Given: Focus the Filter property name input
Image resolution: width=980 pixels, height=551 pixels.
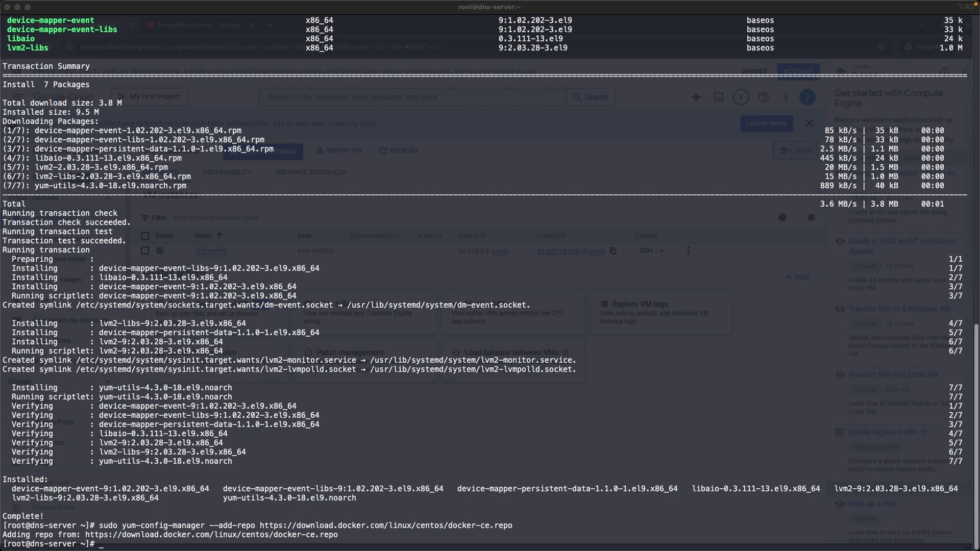Looking at the screenshot, I should pyautogui.click(x=215, y=218).
